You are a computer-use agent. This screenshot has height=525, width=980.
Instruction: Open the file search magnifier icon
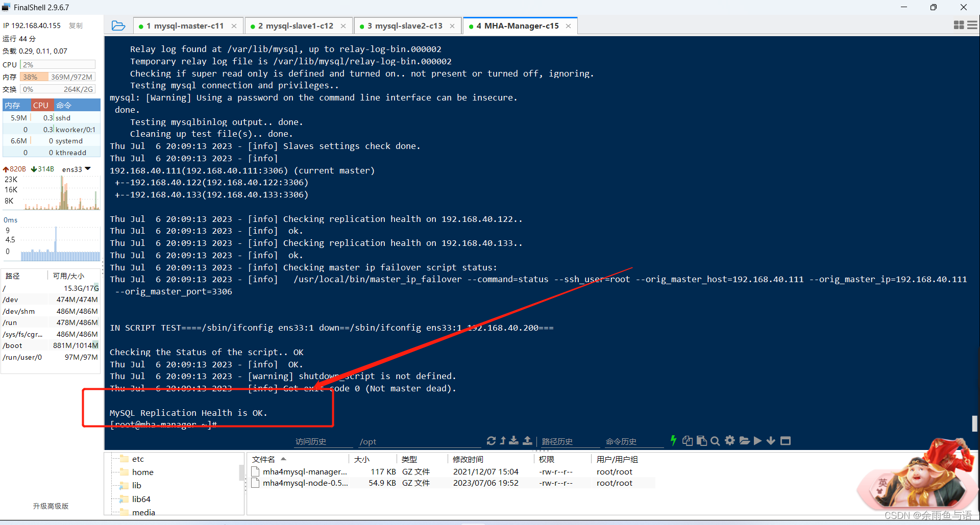click(715, 441)
